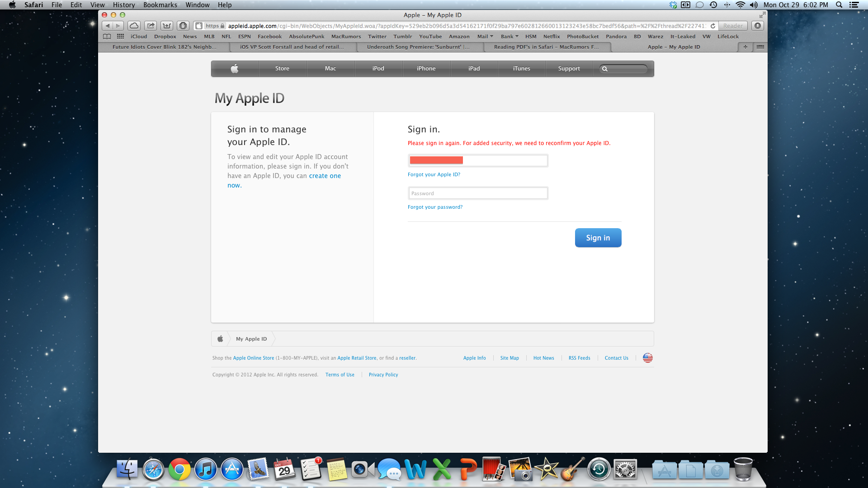Open the Netflix bookmark
The width and height of the screenshot is (868, 488).
(552, 37)
